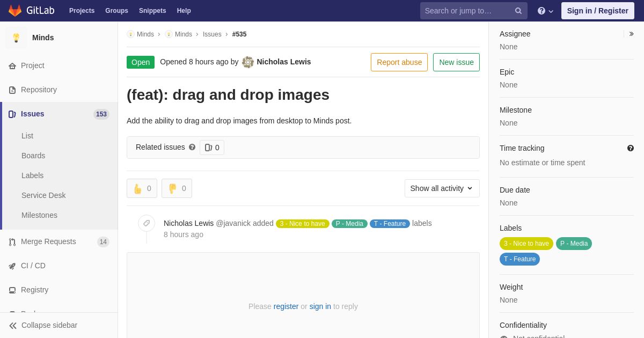Click the @javanick username
The image size is (644, 338).
point(233,223)
